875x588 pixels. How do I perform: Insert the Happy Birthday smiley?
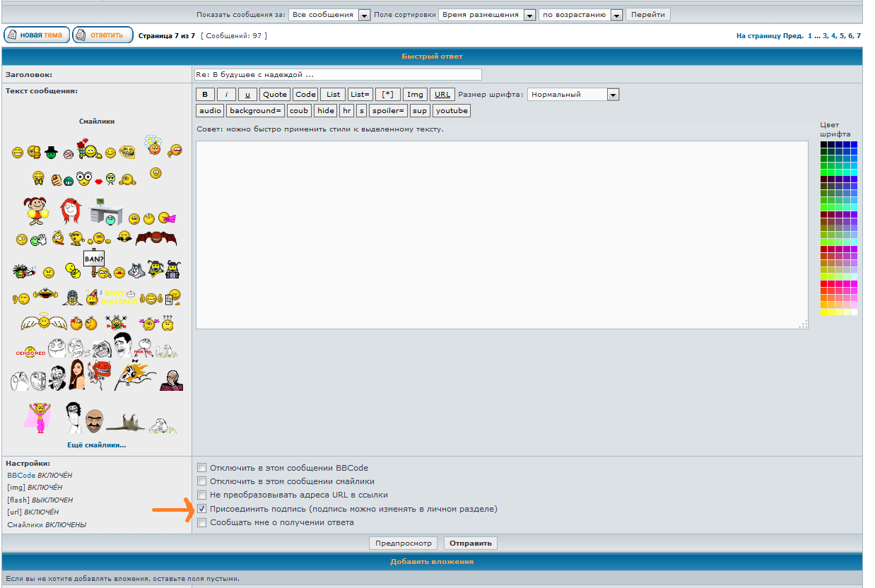[120, 298]
